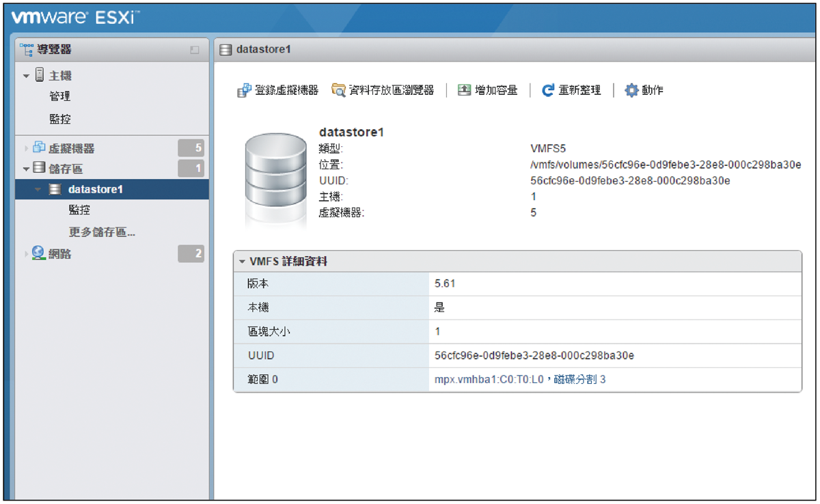Click 重新整理 toolbar button
Image resolution: width=820 pixels, height=504 pixels.
[572, 90]
